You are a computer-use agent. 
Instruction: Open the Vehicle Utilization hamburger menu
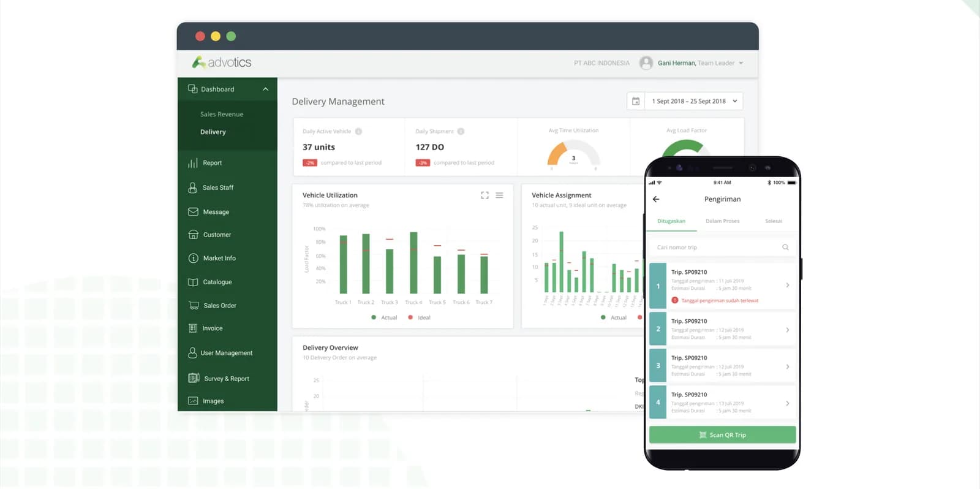pyautogui.click(x=499, y=195)
